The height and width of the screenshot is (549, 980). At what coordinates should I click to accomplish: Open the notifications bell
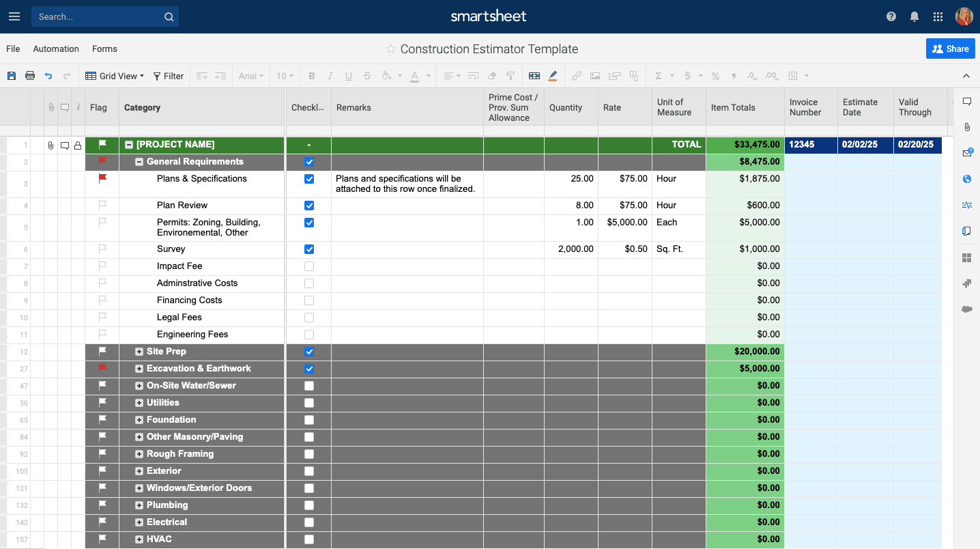[914, 16]
